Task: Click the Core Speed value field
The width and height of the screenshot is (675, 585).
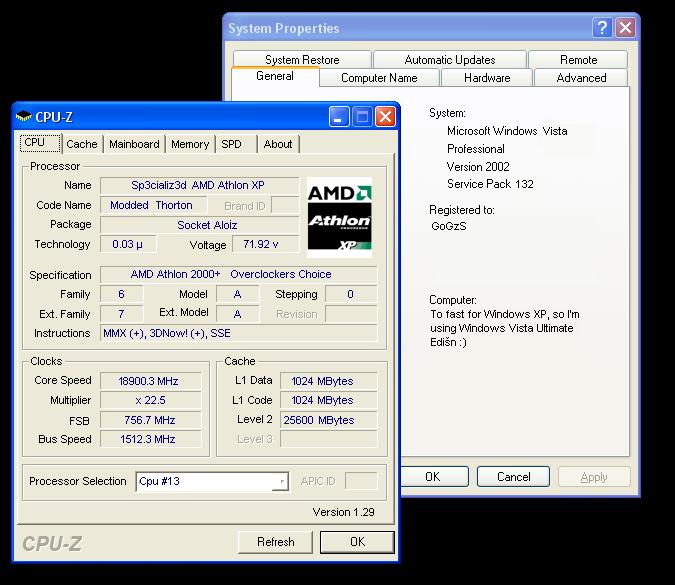Action: pos(150,381)
